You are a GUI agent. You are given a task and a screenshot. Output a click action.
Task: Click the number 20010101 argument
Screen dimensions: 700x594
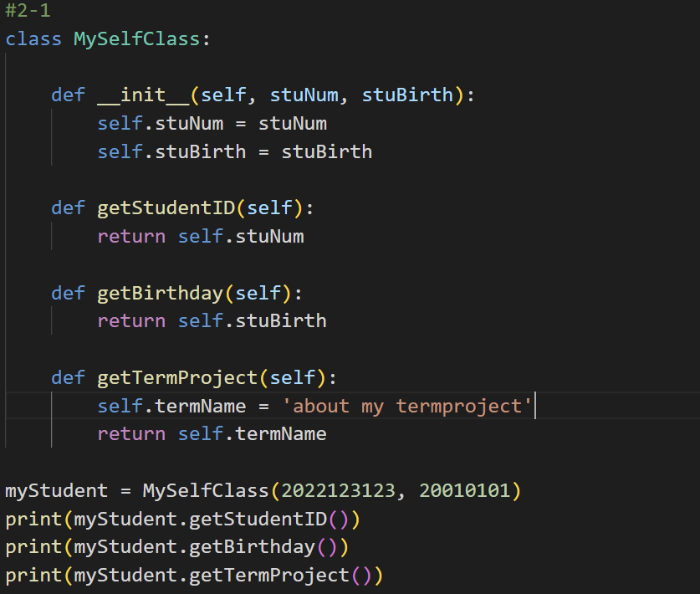point(464,491)
